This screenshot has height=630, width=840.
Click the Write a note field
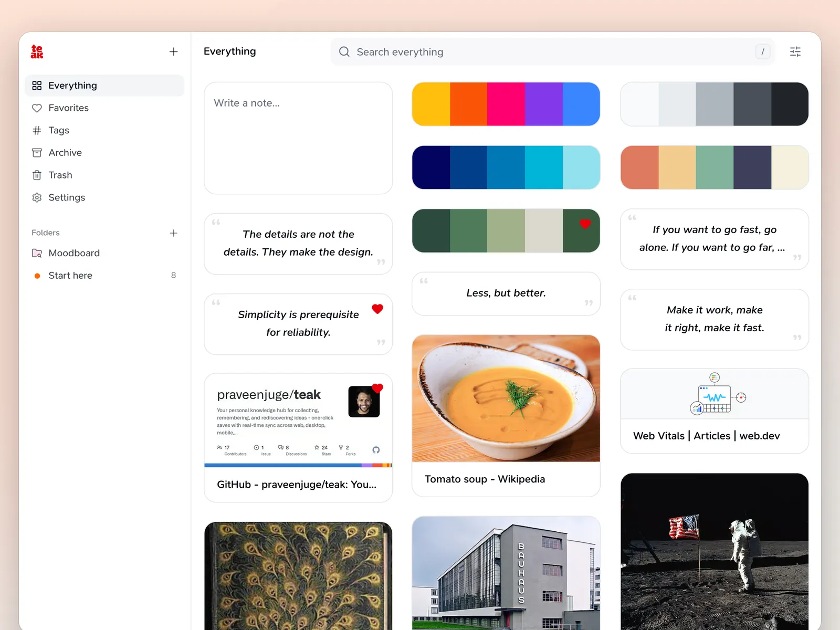coord(298,138)
